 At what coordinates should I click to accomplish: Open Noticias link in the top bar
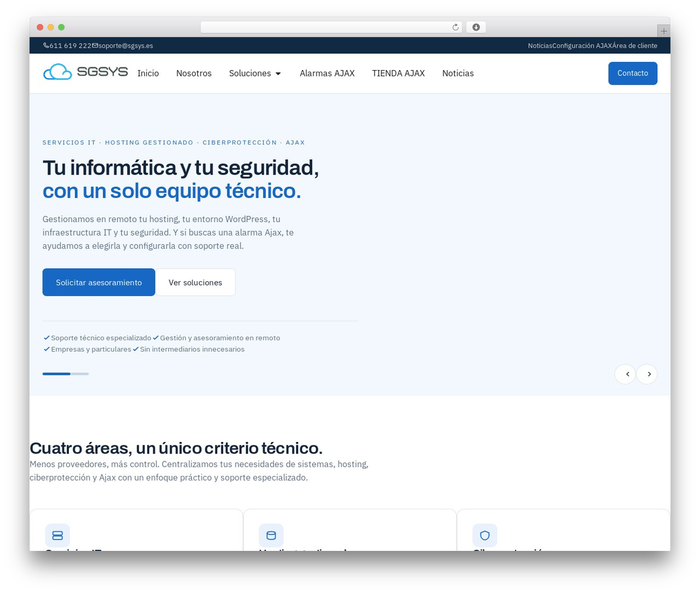(x=540, y=46)
